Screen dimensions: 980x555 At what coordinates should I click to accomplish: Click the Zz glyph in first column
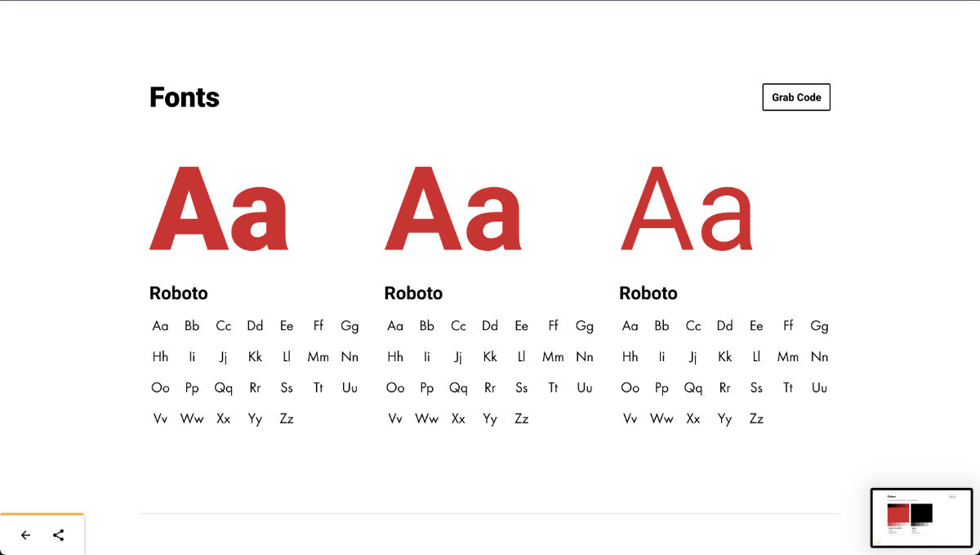click(287, 418)
